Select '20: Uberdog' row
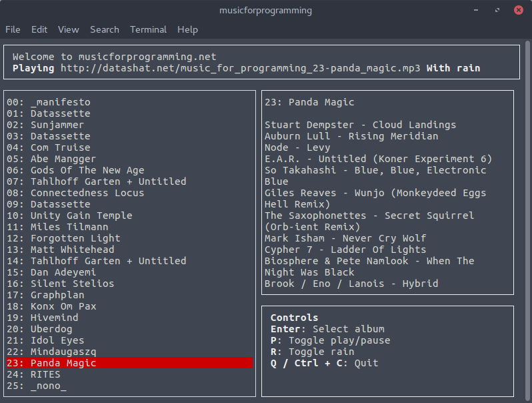This screenshot has height=403, width=532. coord(129,329)
